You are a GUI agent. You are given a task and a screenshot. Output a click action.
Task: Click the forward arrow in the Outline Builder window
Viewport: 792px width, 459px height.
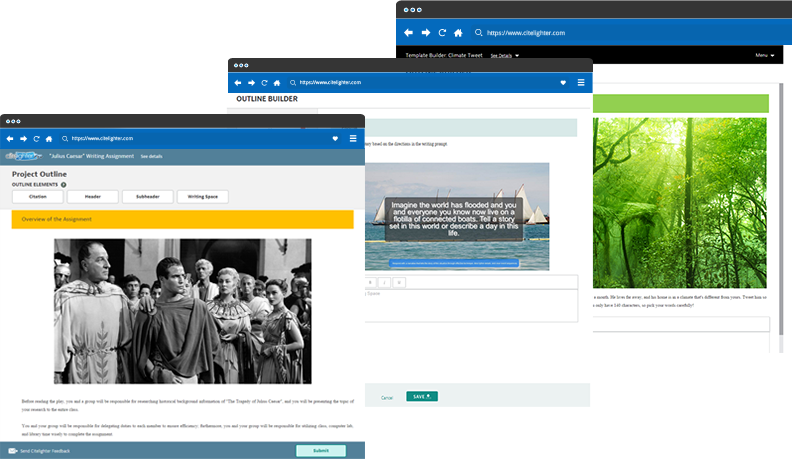251,82
